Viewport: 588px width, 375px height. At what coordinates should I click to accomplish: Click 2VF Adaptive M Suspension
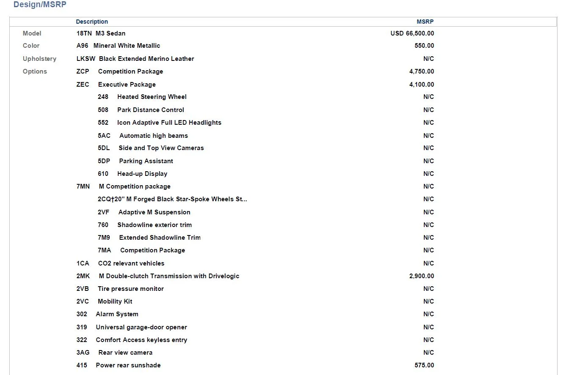pyautogui.click(x=144, y=212)
